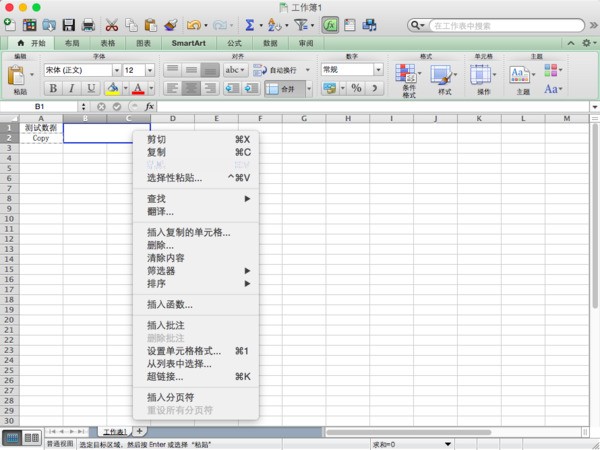
Task: Toggle Bold formatting button
Action: [54, 89]
